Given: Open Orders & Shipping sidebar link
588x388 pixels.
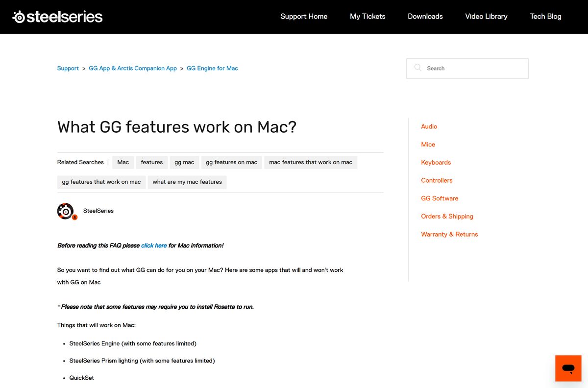Looking at the screenshot, I should pos(447,216).
